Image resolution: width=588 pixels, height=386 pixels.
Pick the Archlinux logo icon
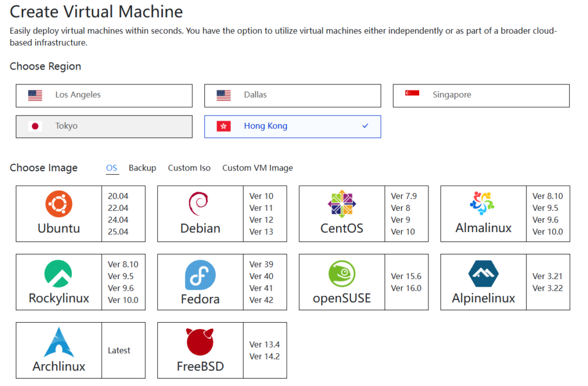coord(59,342)
